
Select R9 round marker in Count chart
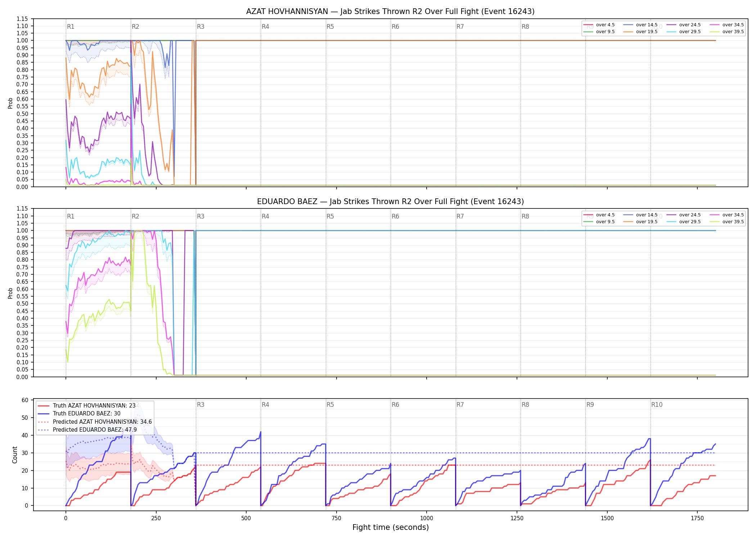pos(590,405)
